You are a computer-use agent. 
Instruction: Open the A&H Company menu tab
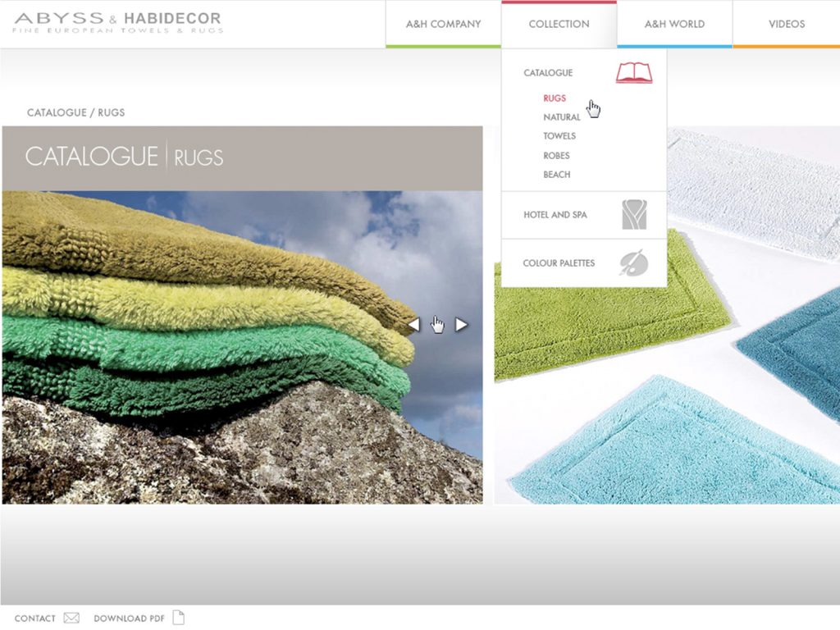443,24
